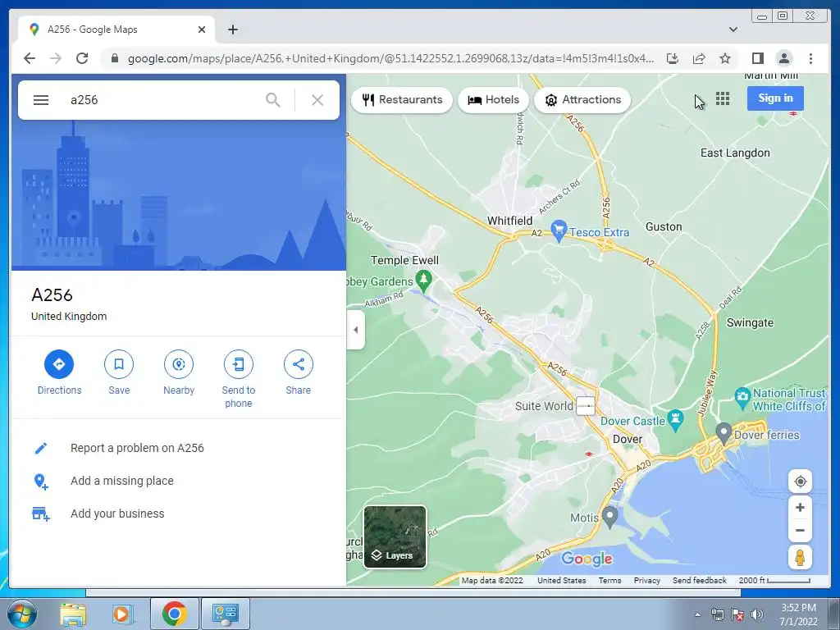
Task: Open the Tesco Extra map marker
Action: (x=559, y=231)
